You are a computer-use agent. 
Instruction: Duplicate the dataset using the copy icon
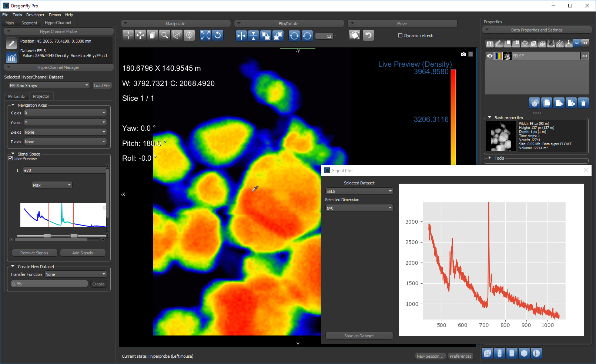point(547,103)
